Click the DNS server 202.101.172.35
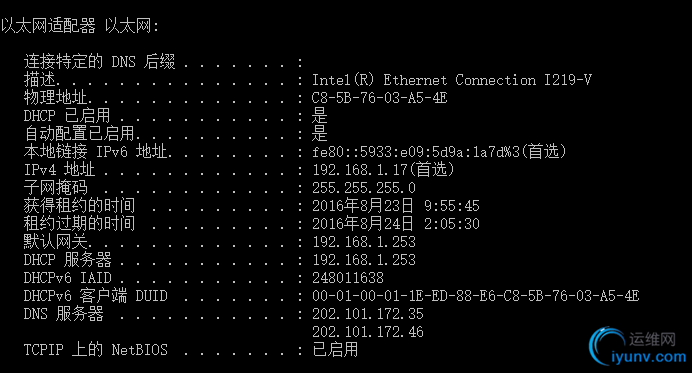 pos(368,314)
